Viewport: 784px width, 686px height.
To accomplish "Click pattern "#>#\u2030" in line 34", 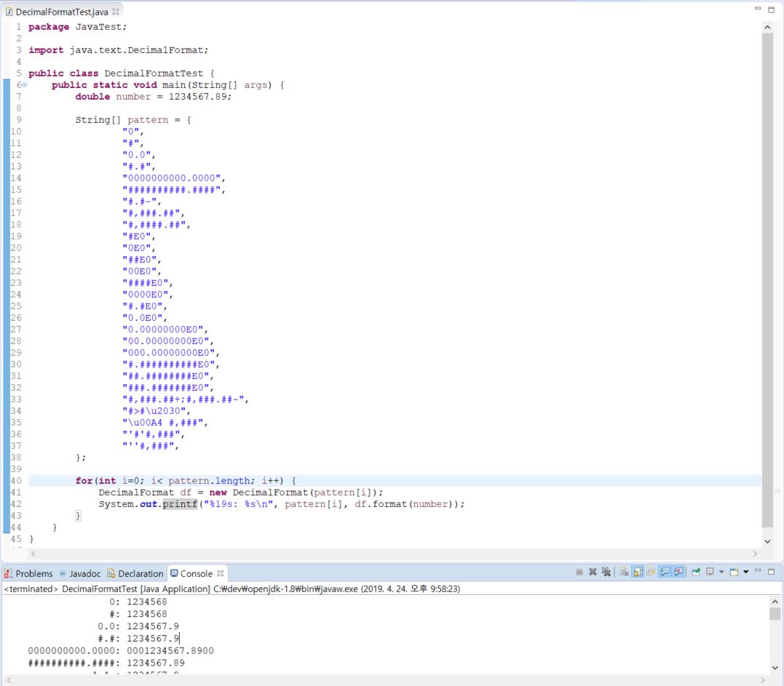I will click(154, 411).
